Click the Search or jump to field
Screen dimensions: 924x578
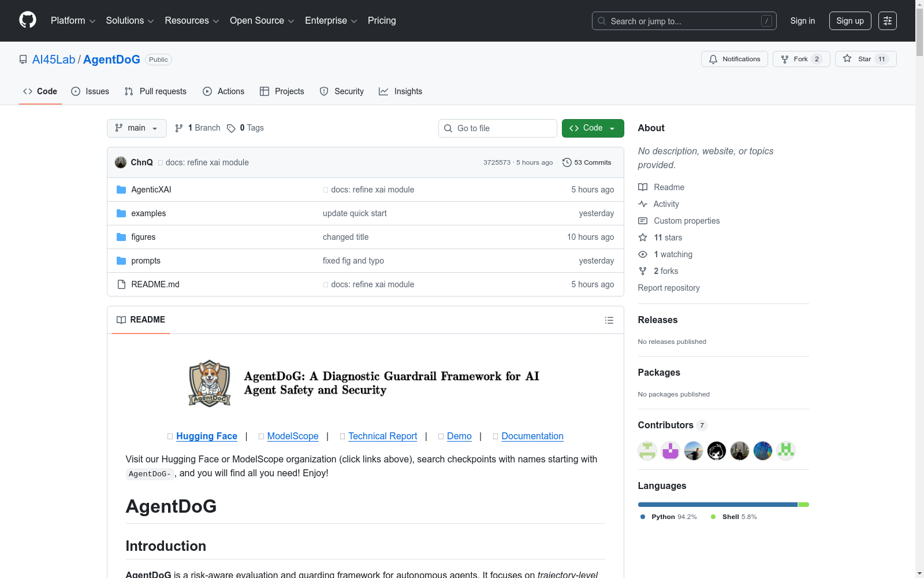[x=684, y=21]
